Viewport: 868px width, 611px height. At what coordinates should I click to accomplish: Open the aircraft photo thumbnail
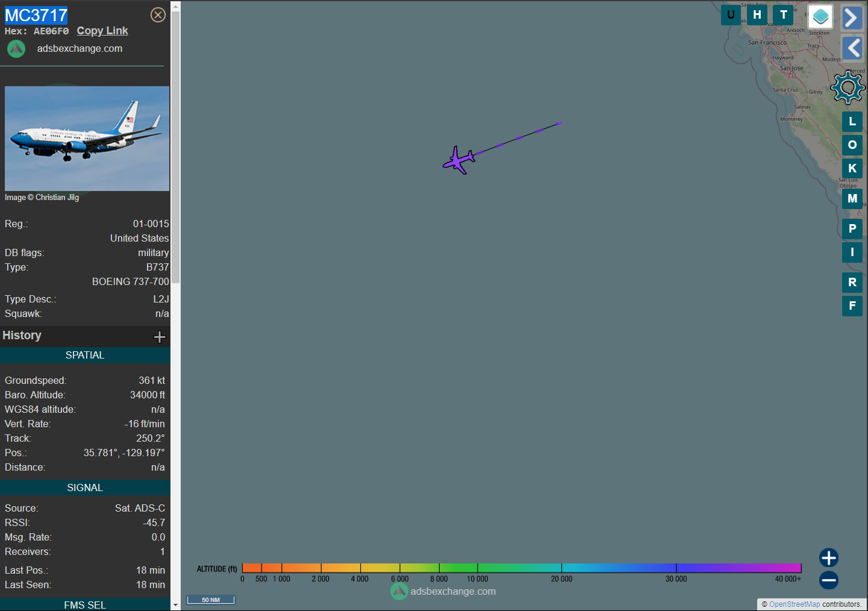pyautogui.click(x=87, y=139)
